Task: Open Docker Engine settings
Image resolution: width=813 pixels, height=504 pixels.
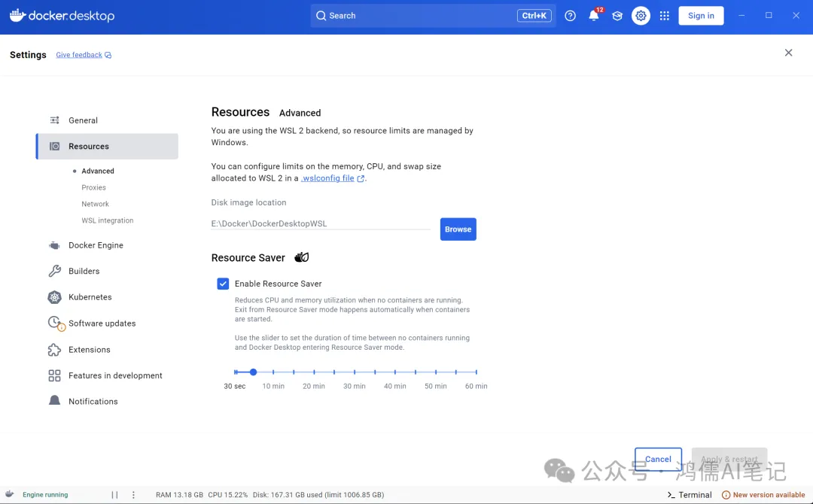Action: (x=108, y=245)
